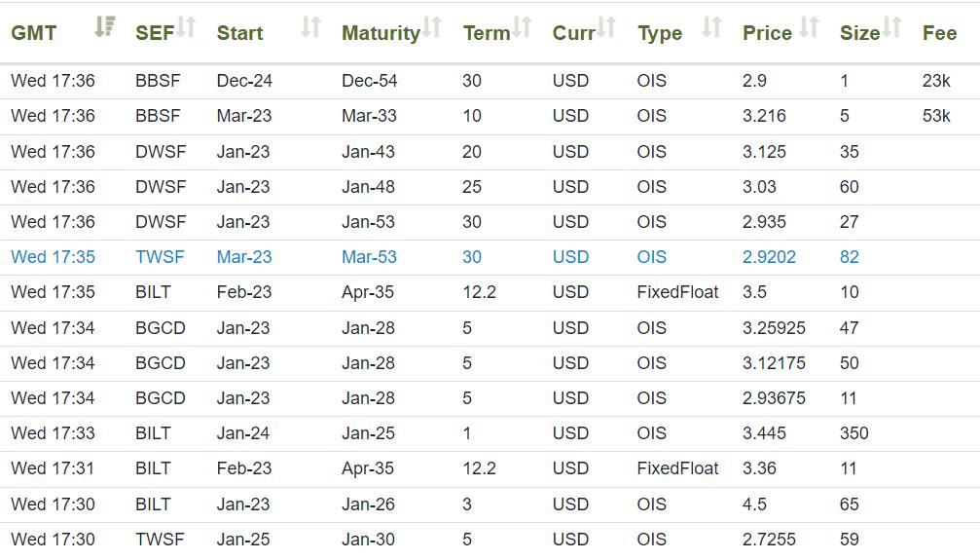
Task: Click the Fee column header
Action: [x=939, y=33]
